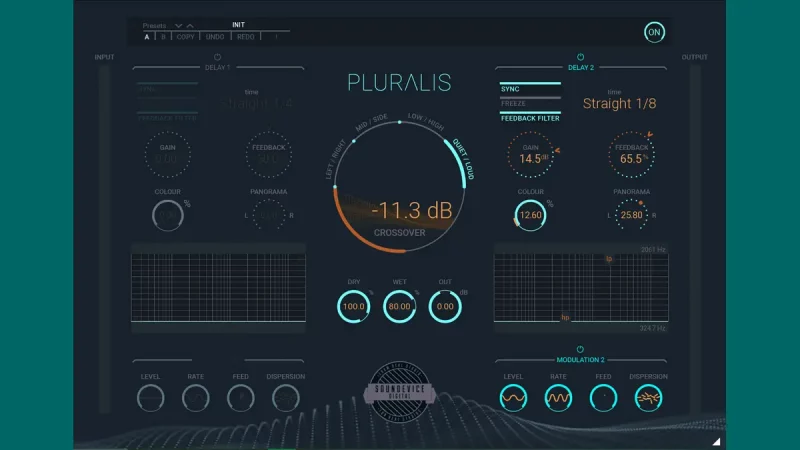This screenshot has width=800, height=450.
Task: Click the resize corner triangle icon
Action: (716, 440)
